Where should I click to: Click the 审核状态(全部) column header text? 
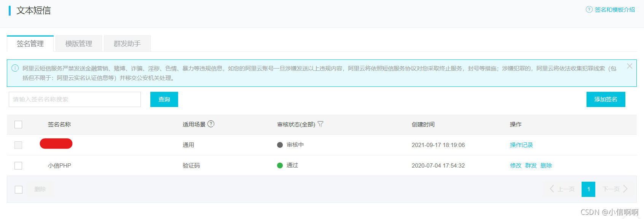click(296, 125)
